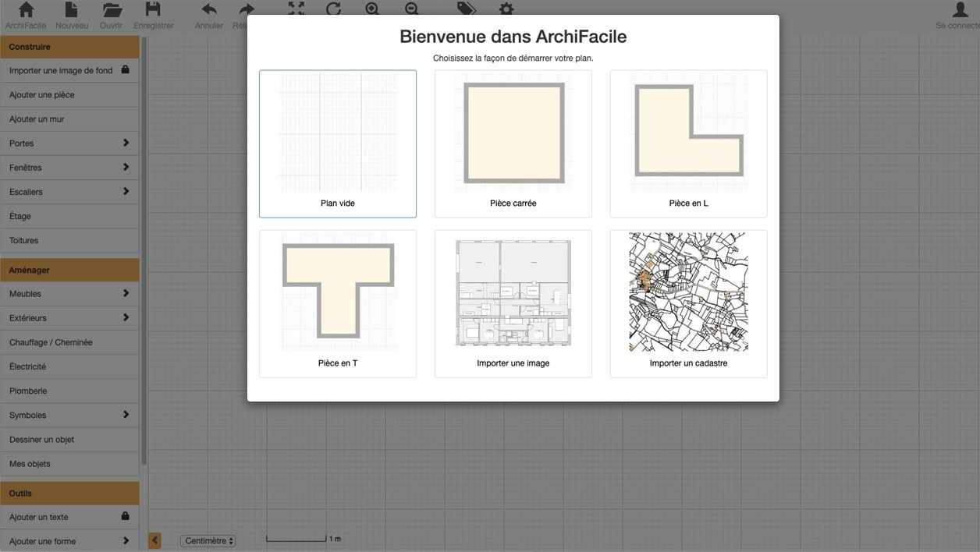The height and width of the screenshot is (552, 980).
Task: Open the Centimètre unit dropdown
Action: tap(208, 540)
